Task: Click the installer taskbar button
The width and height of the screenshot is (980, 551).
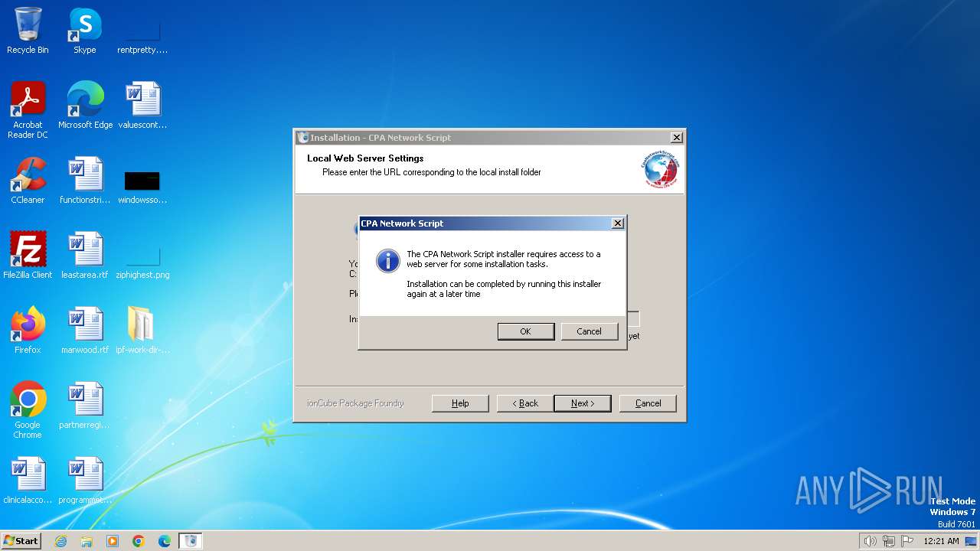Action: 191,541
